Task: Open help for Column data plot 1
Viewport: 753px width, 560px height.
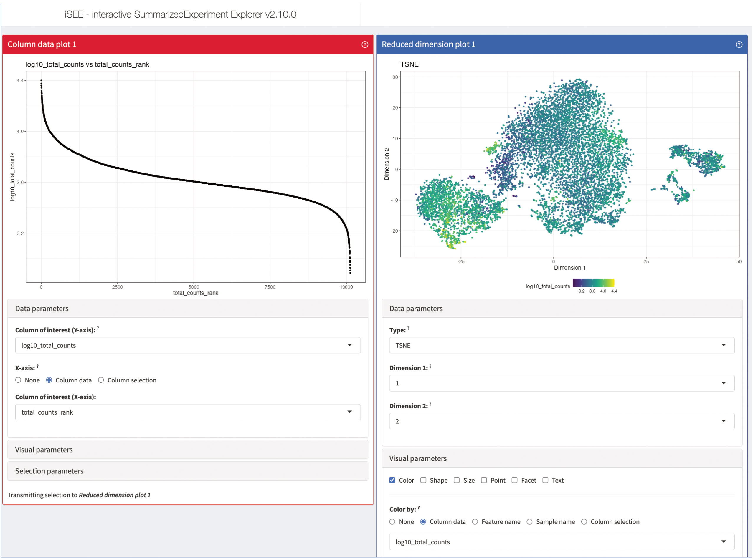Action: pyautogui.click(x=365, y=44)
